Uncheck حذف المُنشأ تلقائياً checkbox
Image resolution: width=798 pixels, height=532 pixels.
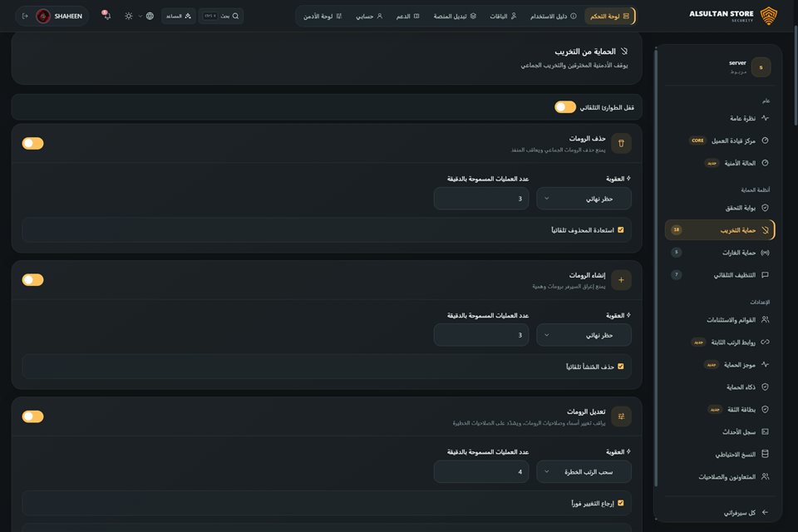click(x=620, y=367)
